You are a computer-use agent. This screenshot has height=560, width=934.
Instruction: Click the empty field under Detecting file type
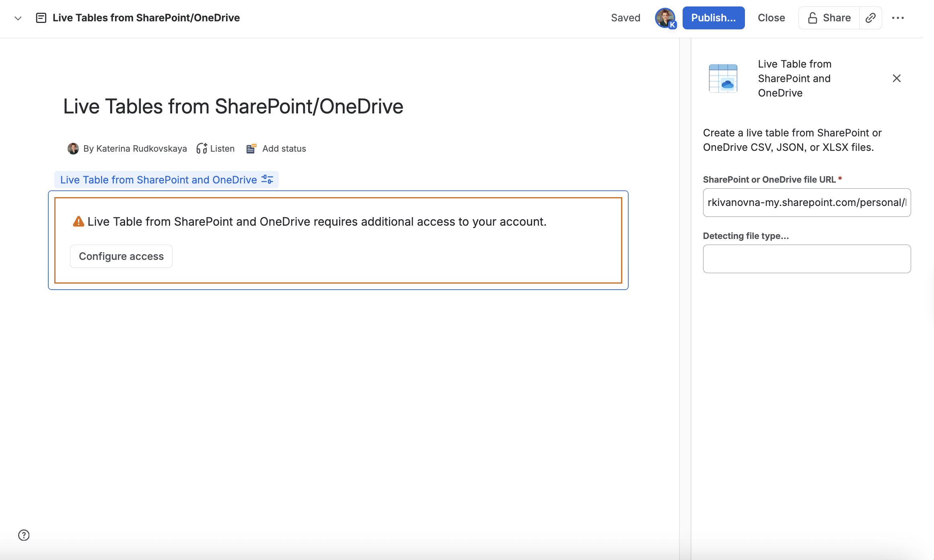[x=807, y=259]
